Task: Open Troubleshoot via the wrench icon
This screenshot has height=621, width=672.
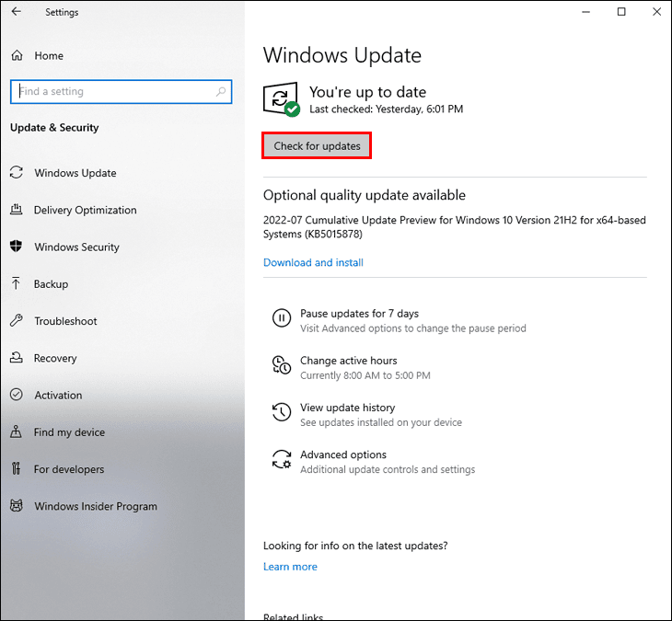Action: point(17,321)
